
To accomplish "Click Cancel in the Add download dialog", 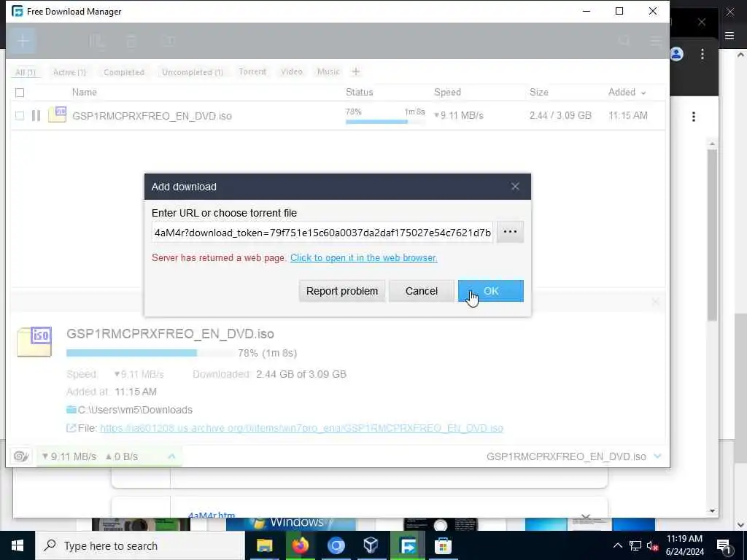I will [421, 291].
